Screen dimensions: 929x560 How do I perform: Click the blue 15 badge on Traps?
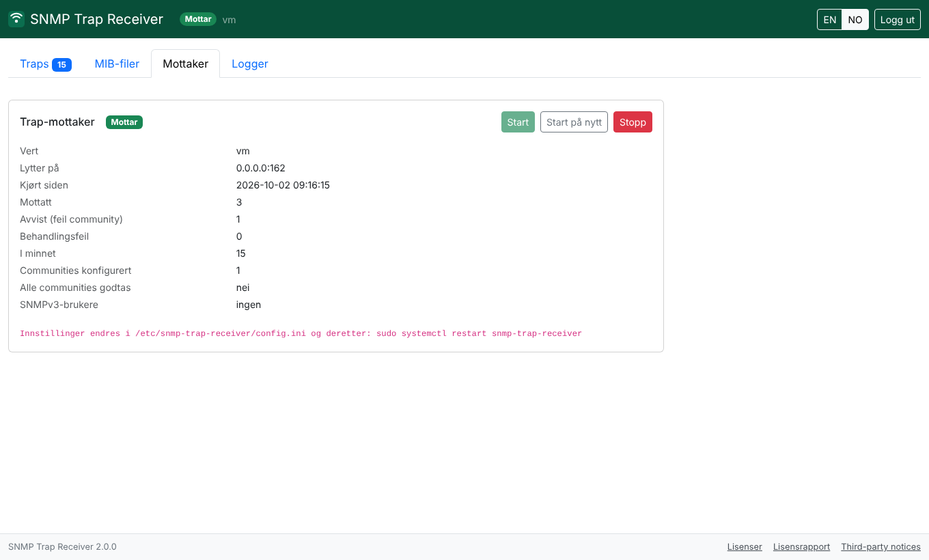[x=61, y=65]
